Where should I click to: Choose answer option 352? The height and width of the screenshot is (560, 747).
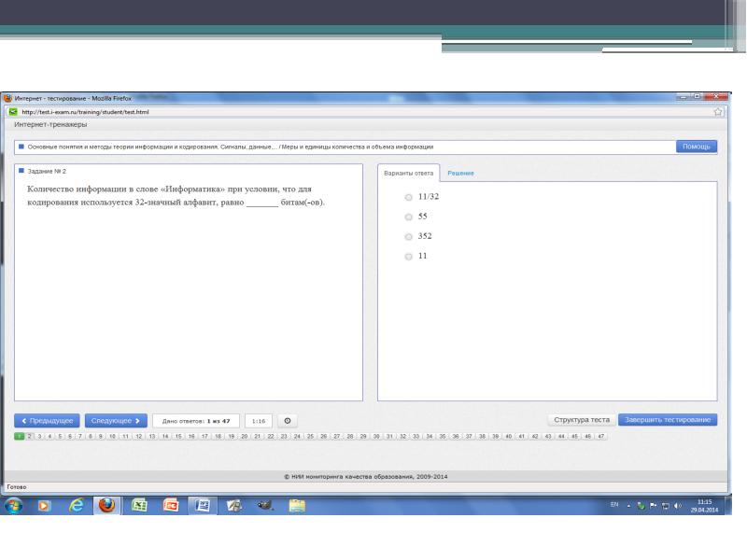[408, 236]
